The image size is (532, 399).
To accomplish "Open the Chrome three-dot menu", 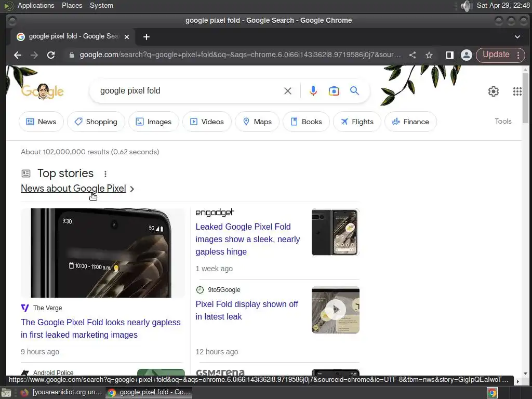I will pyautogui.click(x=518, y=55).
